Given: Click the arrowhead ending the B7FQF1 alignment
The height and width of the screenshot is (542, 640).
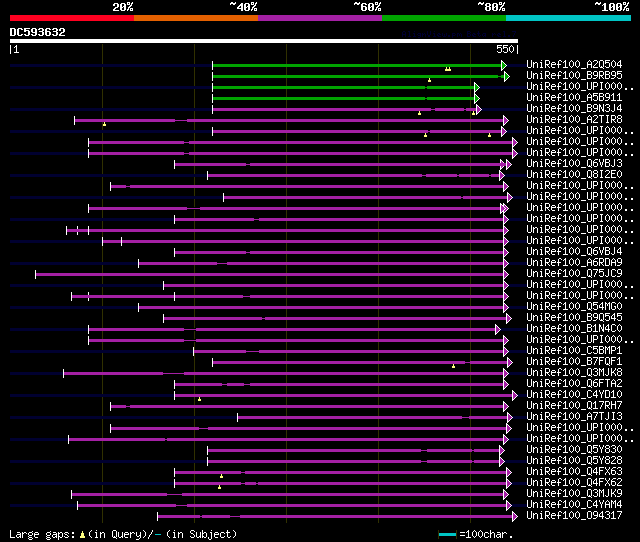Looking at the screenshot, I should pos(509,362).
